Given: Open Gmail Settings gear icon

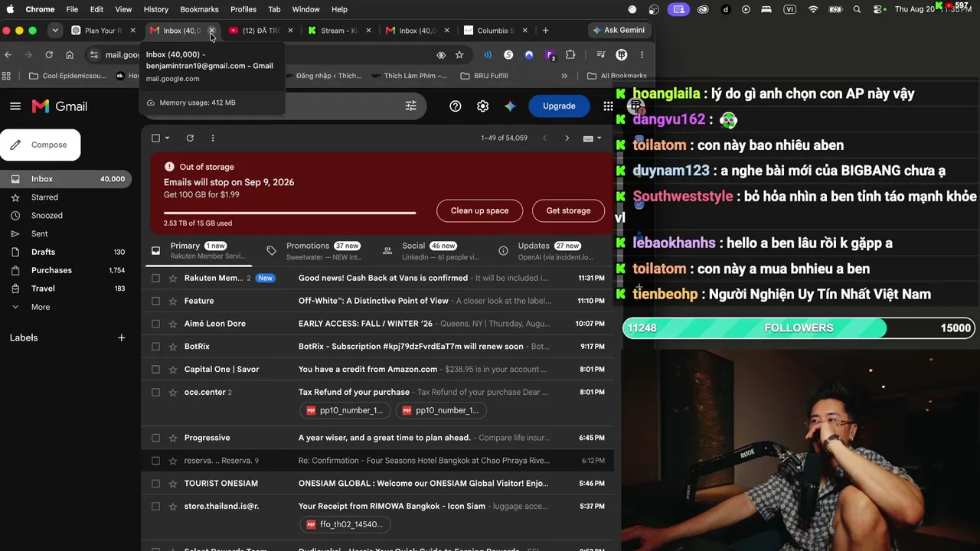Looking at the screenshot, I should (x=483, y=106).
